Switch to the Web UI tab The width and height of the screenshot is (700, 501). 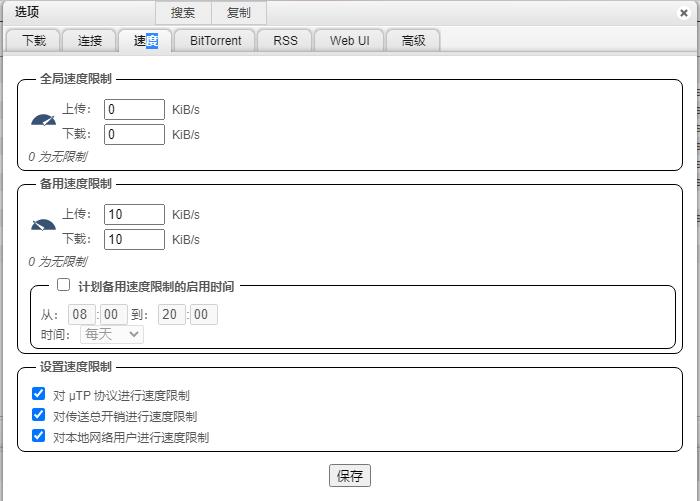click(x=350, y=41)
